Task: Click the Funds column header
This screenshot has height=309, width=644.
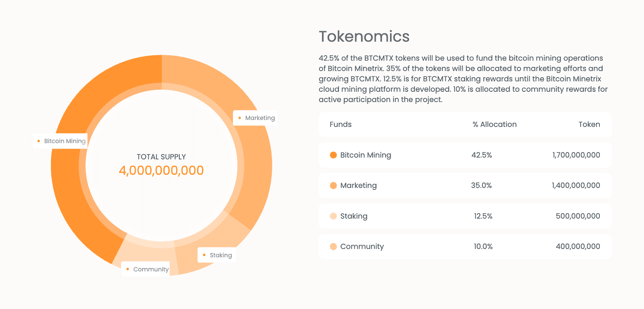Action: coord(341,124)
